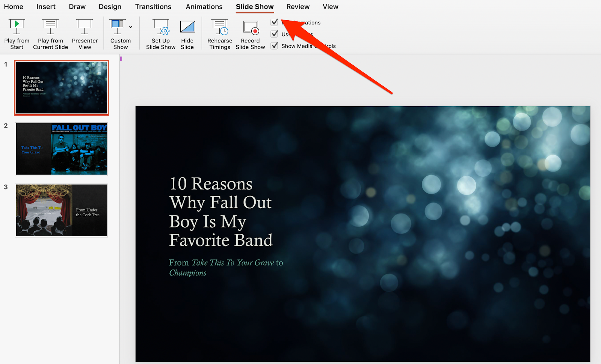The width and height of the screenshot is (601, 364).
Task: Select slide 1 thumbnail in the sidebar
Action: [x=62, y=87]
